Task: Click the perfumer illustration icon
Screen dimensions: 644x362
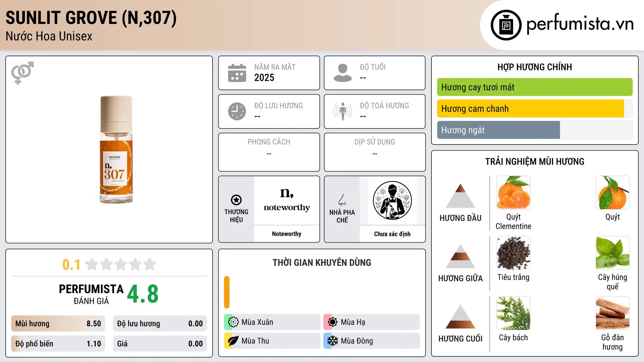Action: pyautogui.click(x=392, y=200)
